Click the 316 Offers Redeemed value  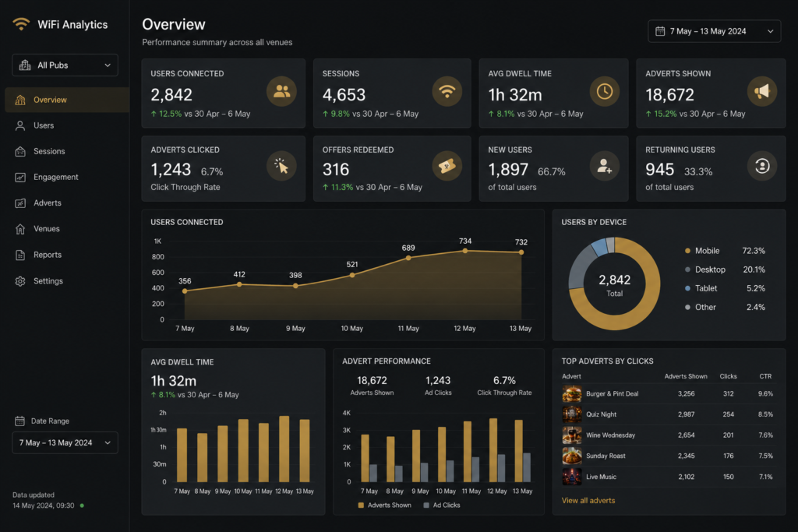[x=336, y=169]
